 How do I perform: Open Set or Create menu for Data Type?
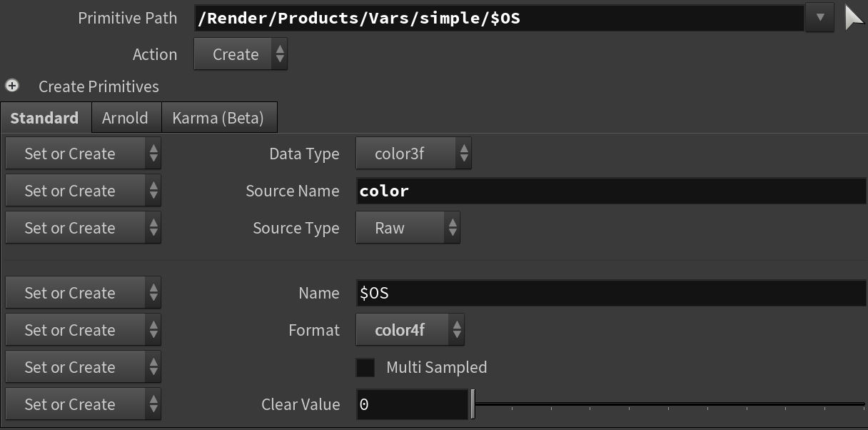(83, 154)
